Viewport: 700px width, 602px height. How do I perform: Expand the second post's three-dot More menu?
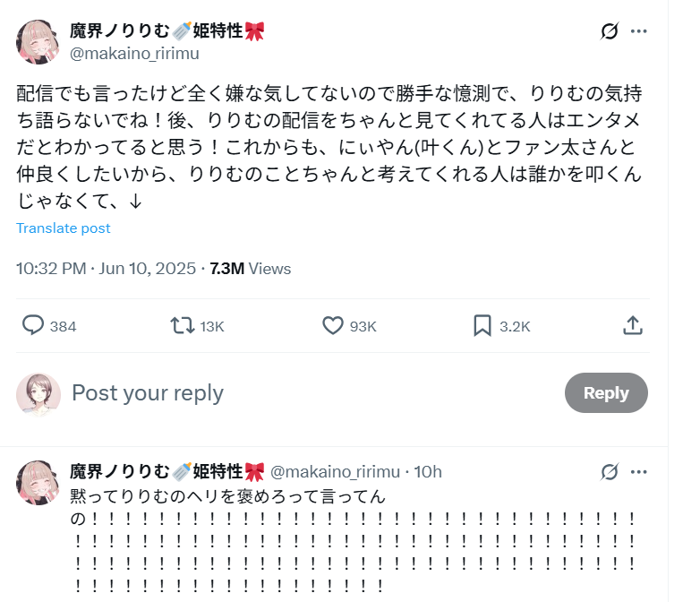pos(638,471)
